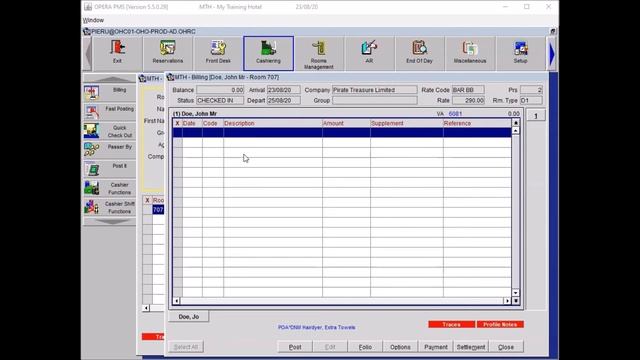Image resolution: width=640 pixels, height=360 pixels.
Task: Click the Date column header
Action: pyautogui.click(x=192, y=123)
